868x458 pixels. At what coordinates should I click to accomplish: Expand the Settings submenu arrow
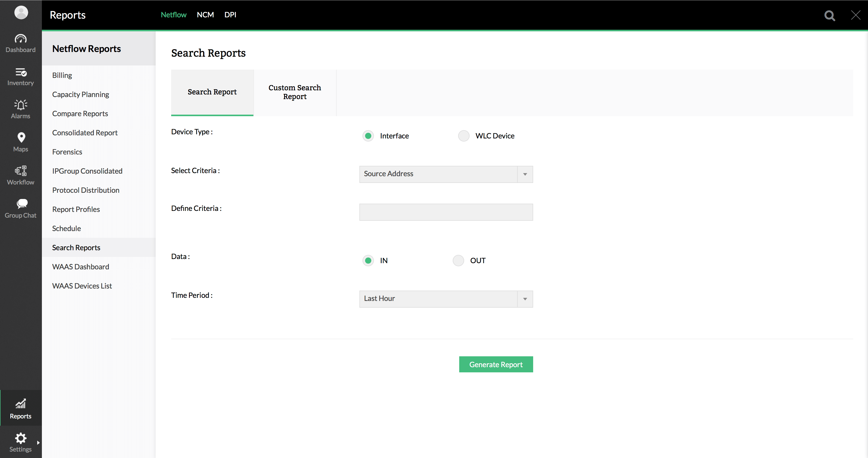[38, 442]
